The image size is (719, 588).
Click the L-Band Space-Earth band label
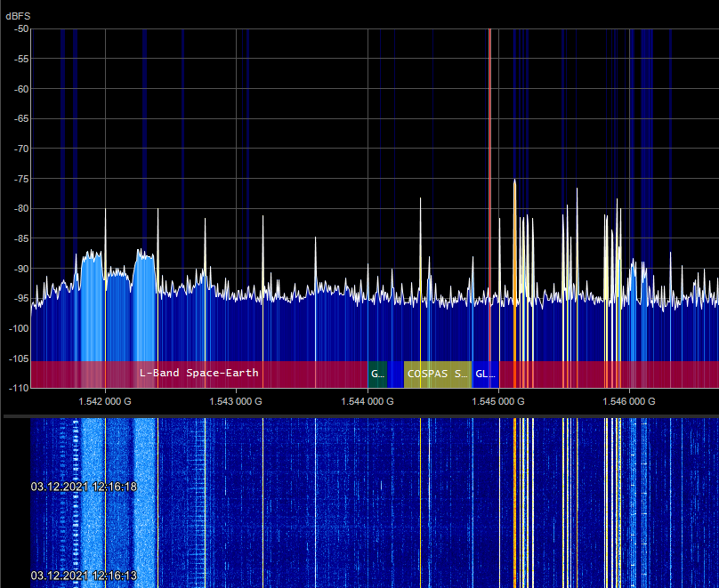click(x=199, y=373)
